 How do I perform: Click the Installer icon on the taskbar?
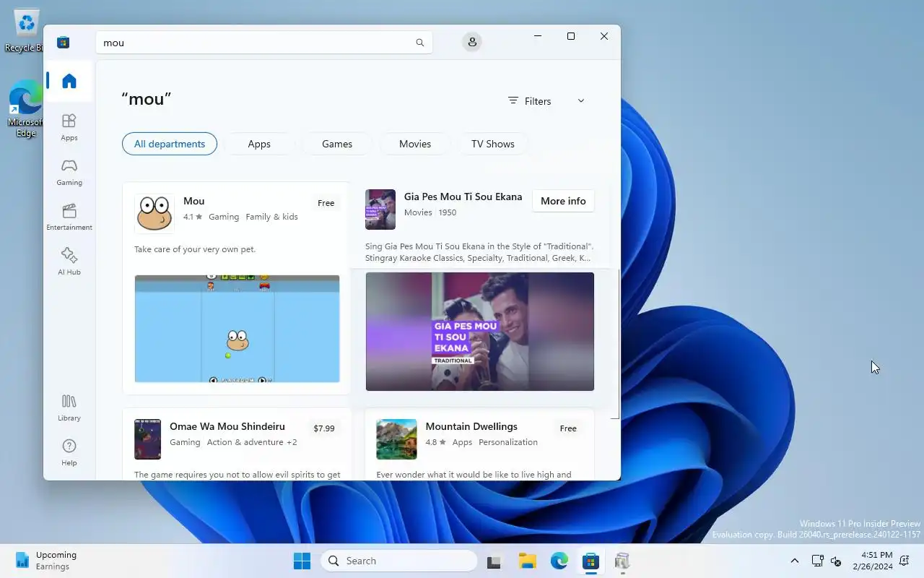622,561
